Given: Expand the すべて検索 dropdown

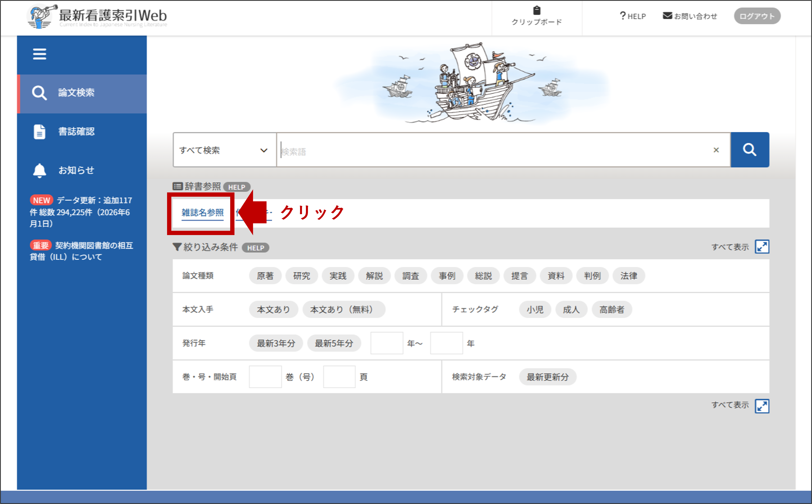Looking at the screenshot, I should pos(224,150).
